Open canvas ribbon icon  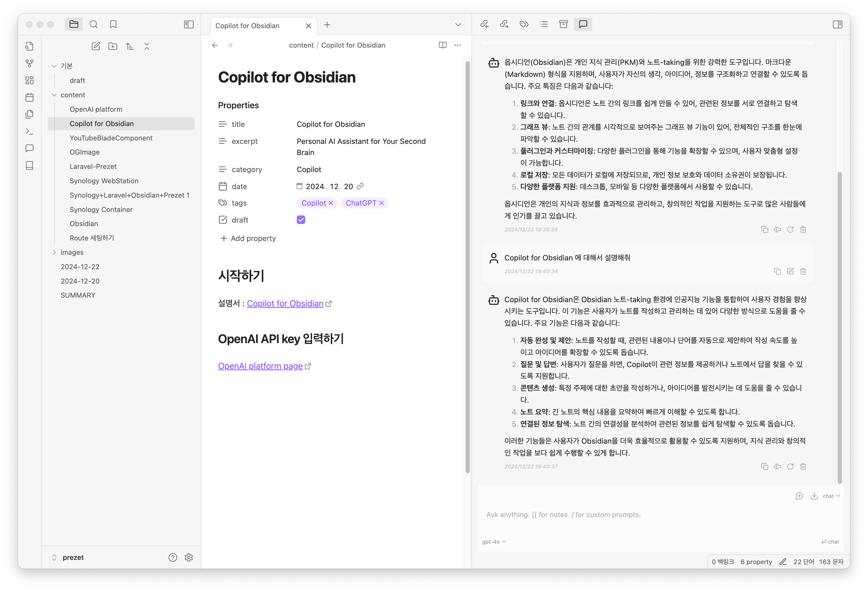tap(30, 80)
